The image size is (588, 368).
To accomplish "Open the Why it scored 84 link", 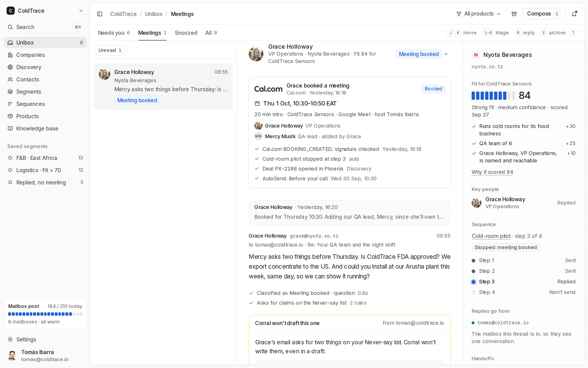I will click(x=492, y=172).
